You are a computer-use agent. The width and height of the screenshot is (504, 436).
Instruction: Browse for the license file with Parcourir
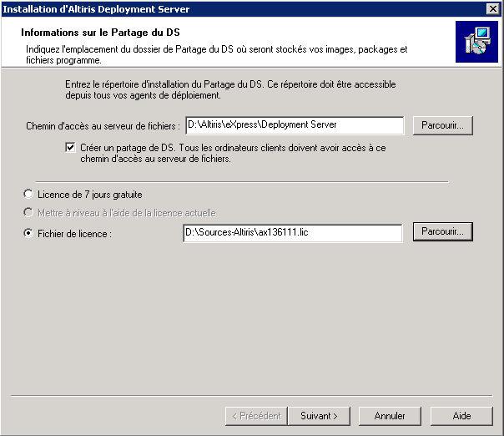pos(441,231)
